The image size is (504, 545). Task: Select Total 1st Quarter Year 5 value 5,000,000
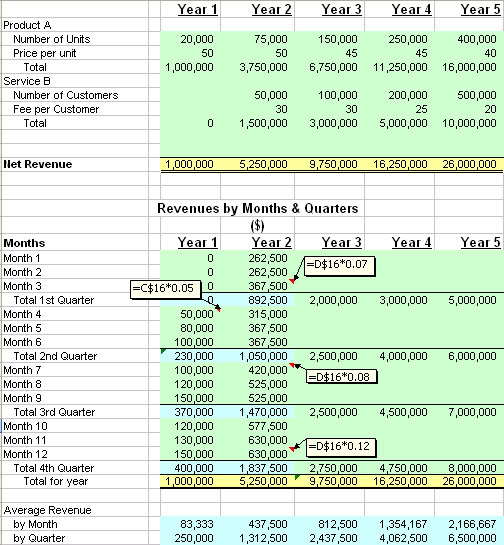click(x=472, y=300)
